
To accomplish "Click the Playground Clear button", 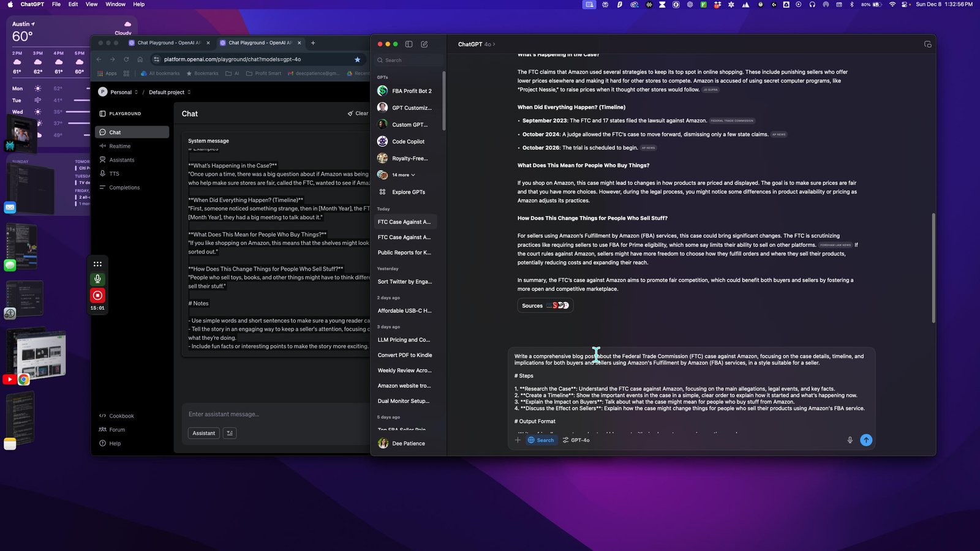I will pos(358,113).
